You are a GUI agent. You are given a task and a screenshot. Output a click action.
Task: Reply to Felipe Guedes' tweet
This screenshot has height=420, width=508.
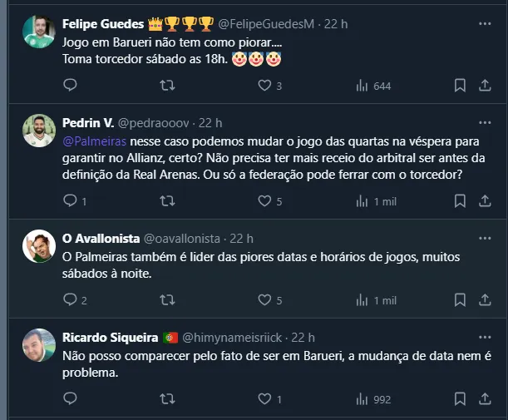point(71,85)
